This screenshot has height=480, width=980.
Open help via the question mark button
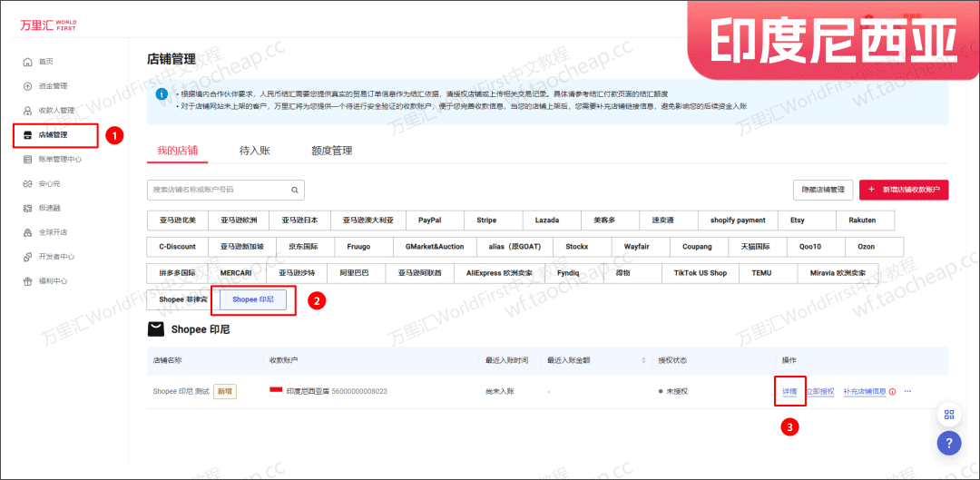tap(949, 444)
